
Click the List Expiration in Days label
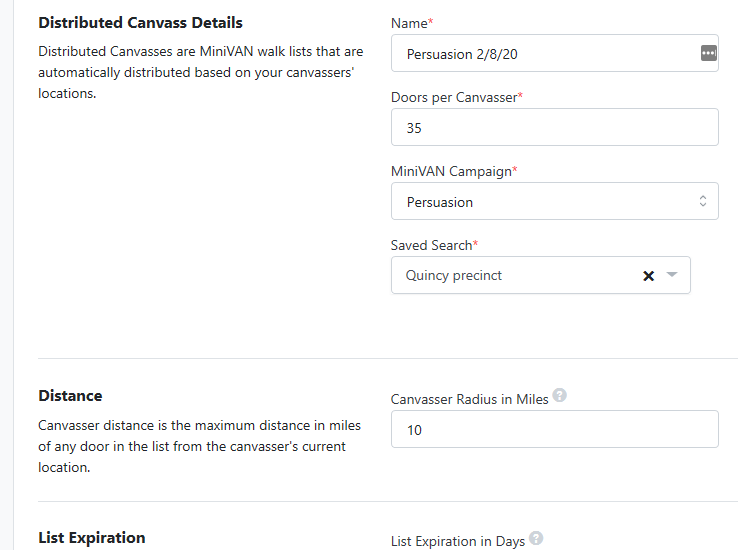457,542
